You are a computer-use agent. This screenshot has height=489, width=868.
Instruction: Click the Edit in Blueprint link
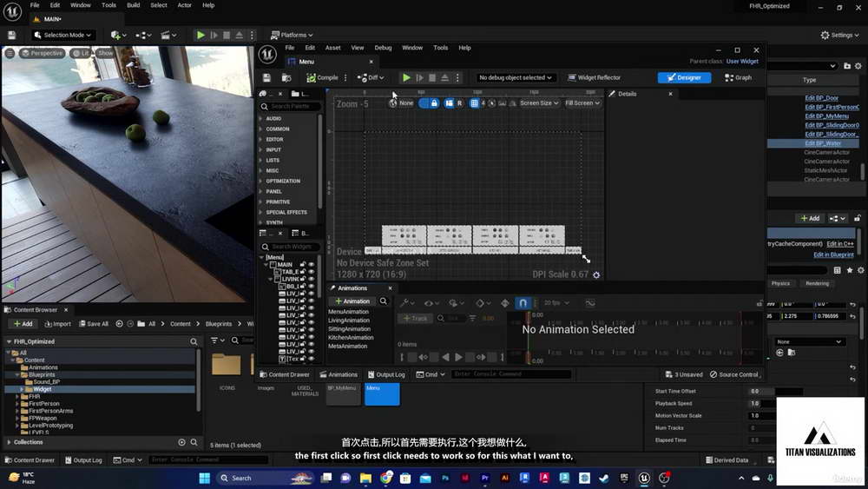click(833, 254)
